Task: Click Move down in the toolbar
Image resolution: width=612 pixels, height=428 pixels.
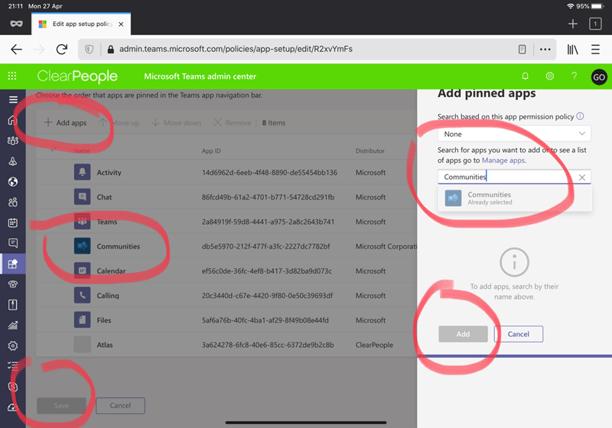Action: 176,123
